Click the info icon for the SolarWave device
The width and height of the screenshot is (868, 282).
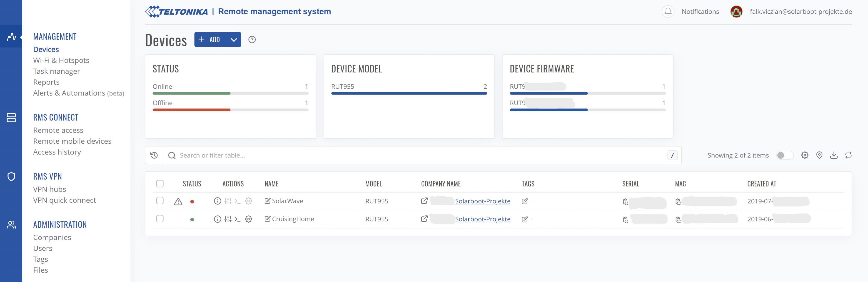click(x=217, y=201)
